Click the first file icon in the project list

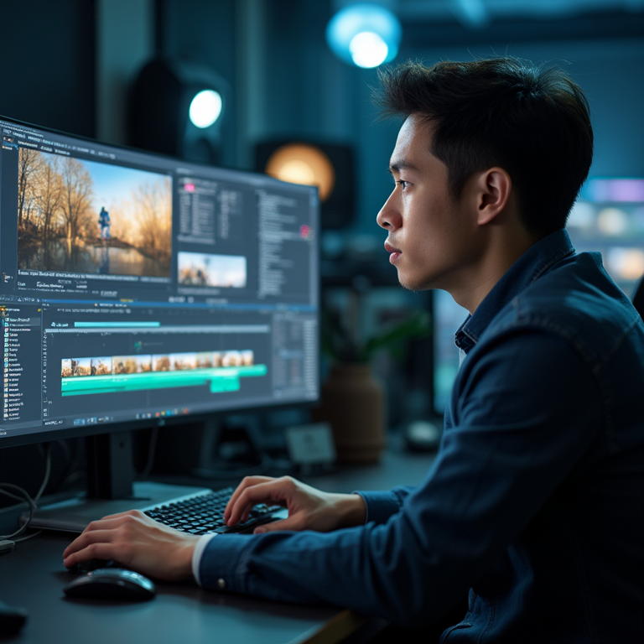6,319
